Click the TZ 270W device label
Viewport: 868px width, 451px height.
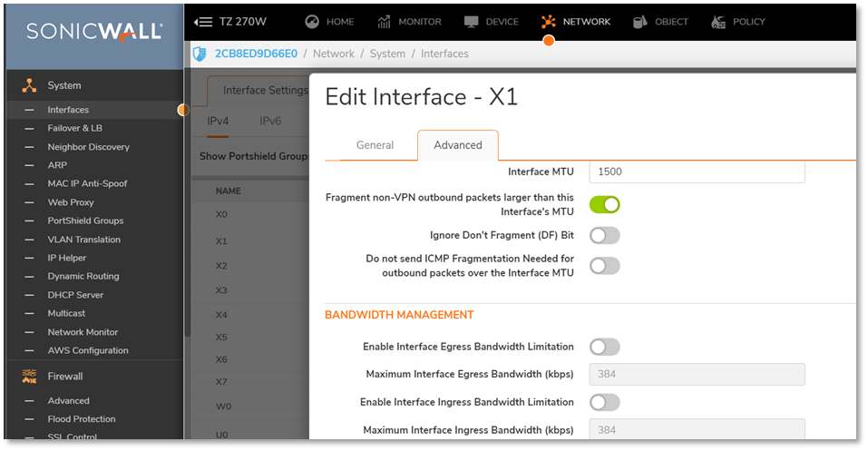tap(242, 22)
